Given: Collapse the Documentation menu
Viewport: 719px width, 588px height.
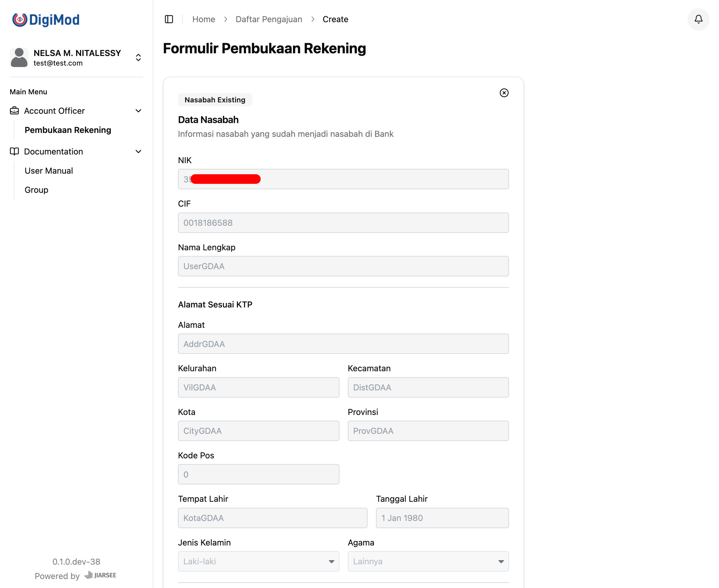Looking at the screenshot, I should click(138, 151).
